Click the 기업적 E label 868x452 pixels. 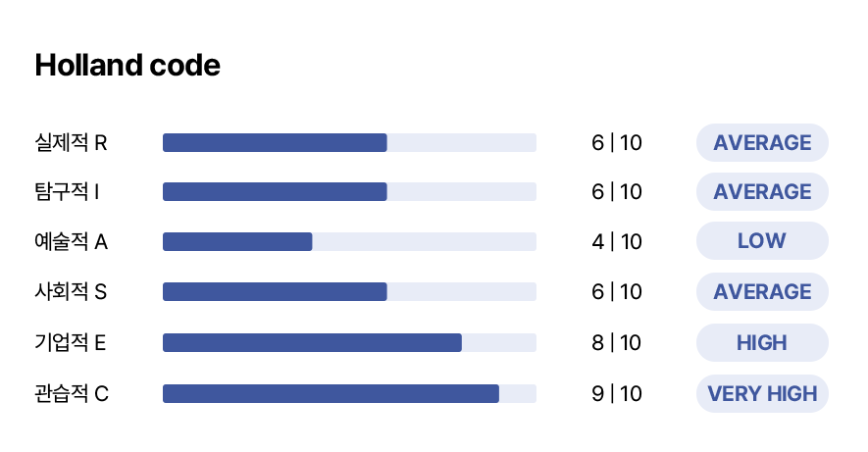(x=71, y=342)
